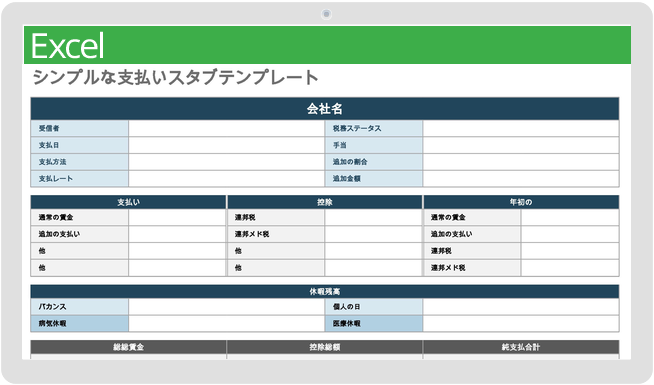Click value cell for 連邦税 in 控除 section
The height and width of the screenshot is (385, 654).
coord(373,217)
